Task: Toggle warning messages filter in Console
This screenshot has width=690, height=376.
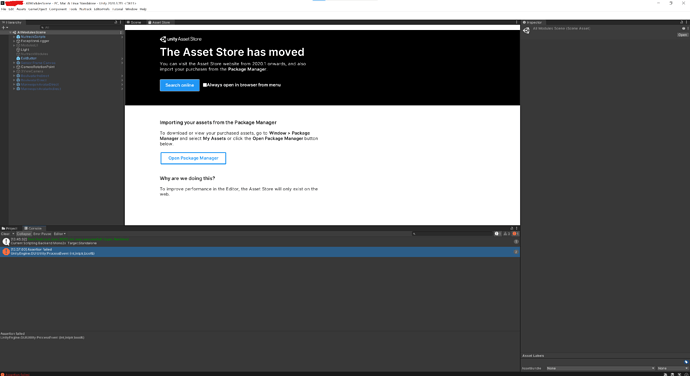Action: coord(506,234)
